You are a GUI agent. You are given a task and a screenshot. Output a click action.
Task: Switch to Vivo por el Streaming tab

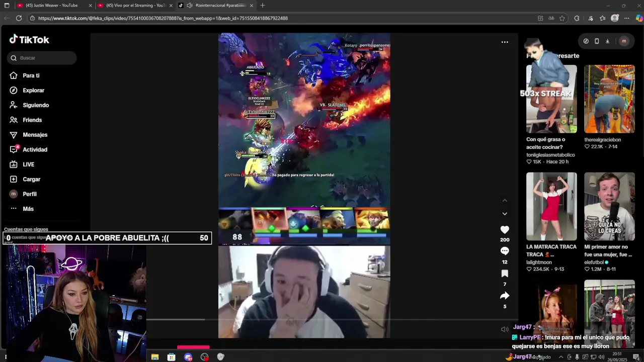coord(135,6)
